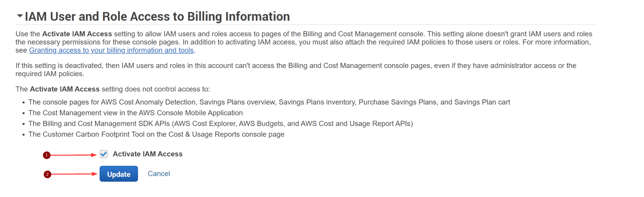Click the red annotation marker numbered 2

tap(47, 174)
